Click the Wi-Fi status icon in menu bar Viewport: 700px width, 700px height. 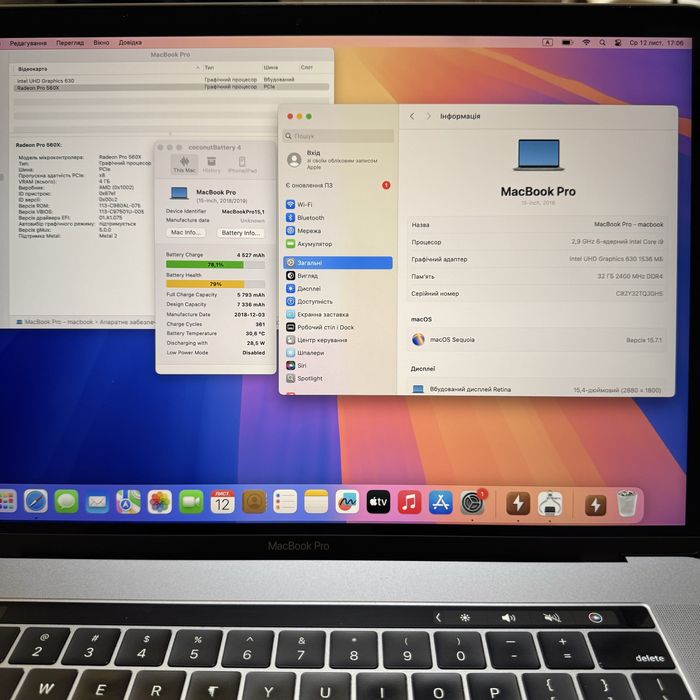[x=586, y=43]
